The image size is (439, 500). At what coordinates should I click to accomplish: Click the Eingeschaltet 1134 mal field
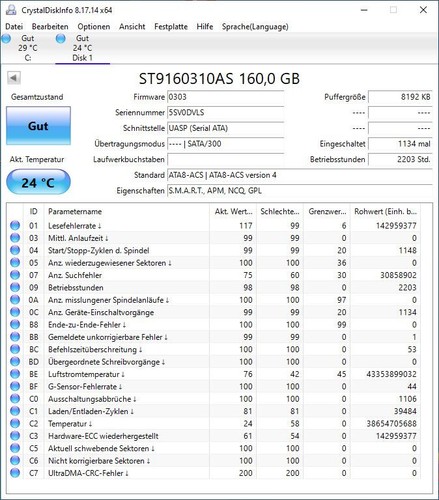coord(400,144)
